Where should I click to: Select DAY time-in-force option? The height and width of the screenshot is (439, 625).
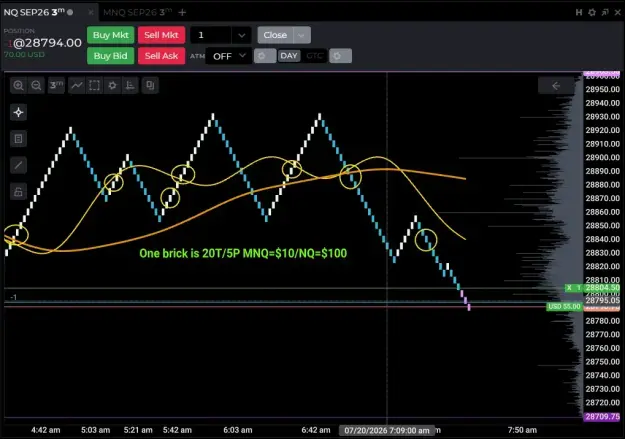pyautogui.click(x=289, y=56)
